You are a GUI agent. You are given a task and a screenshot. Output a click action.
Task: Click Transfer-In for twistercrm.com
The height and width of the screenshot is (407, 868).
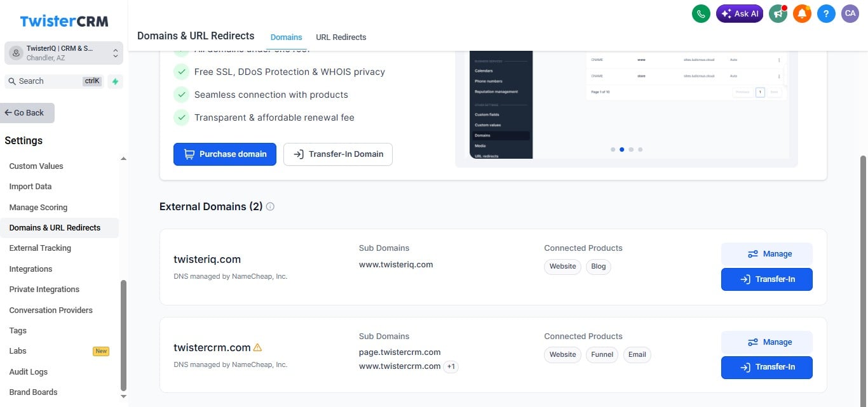pyautogui.click(x=767, y=367)
